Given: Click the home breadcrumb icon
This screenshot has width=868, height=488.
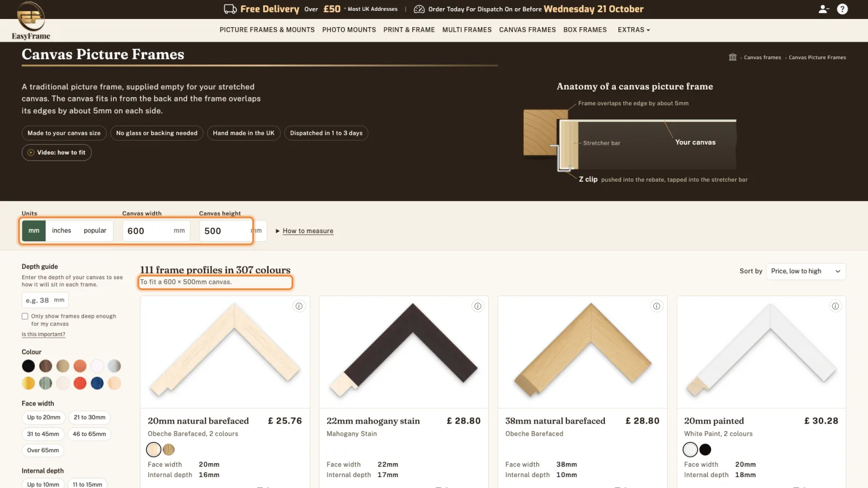Looking at the screenshot, I should click(732, 57).
